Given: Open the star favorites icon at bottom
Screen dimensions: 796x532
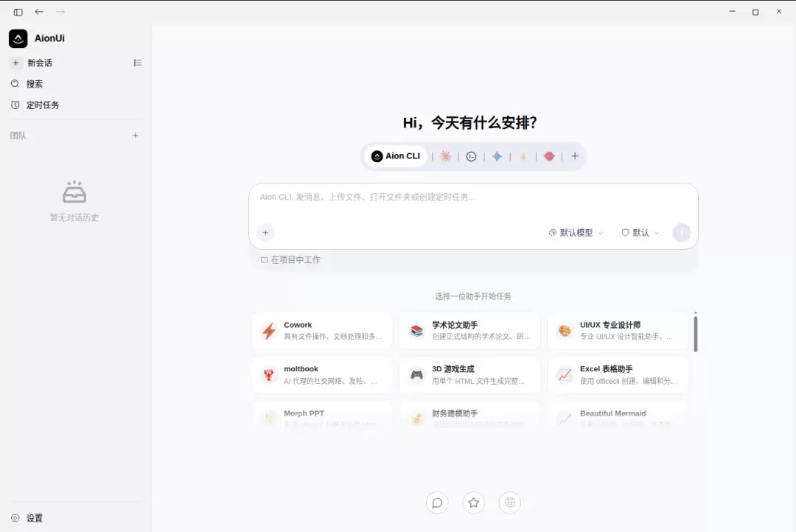Looking at the screenshot, I should click(474, 503).
